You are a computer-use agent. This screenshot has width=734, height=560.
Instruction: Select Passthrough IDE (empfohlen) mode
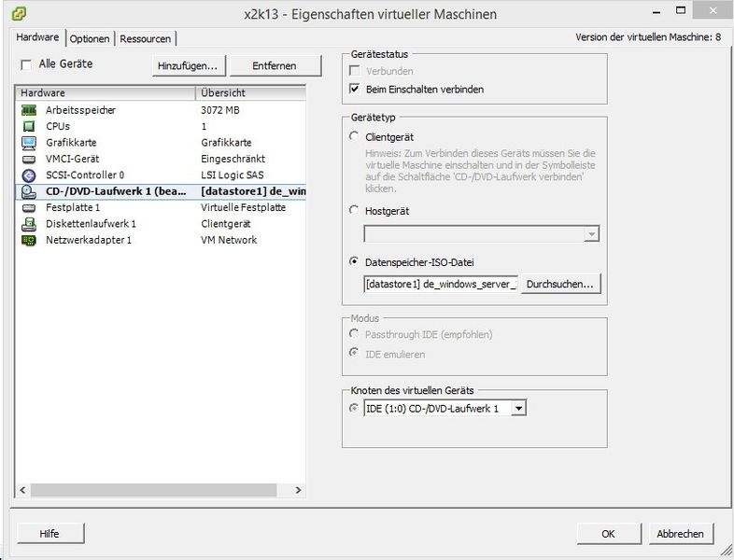[x=354, y=334]
